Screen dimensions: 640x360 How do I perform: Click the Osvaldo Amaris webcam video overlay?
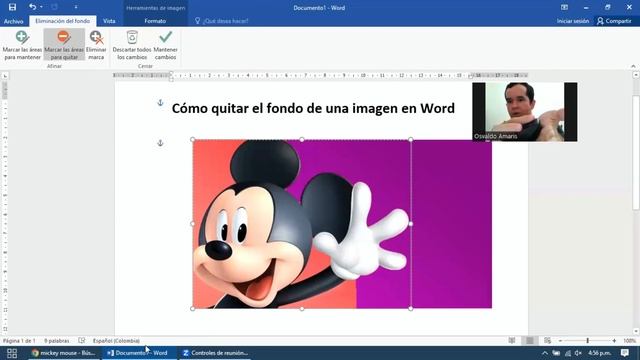coord(525,112)
